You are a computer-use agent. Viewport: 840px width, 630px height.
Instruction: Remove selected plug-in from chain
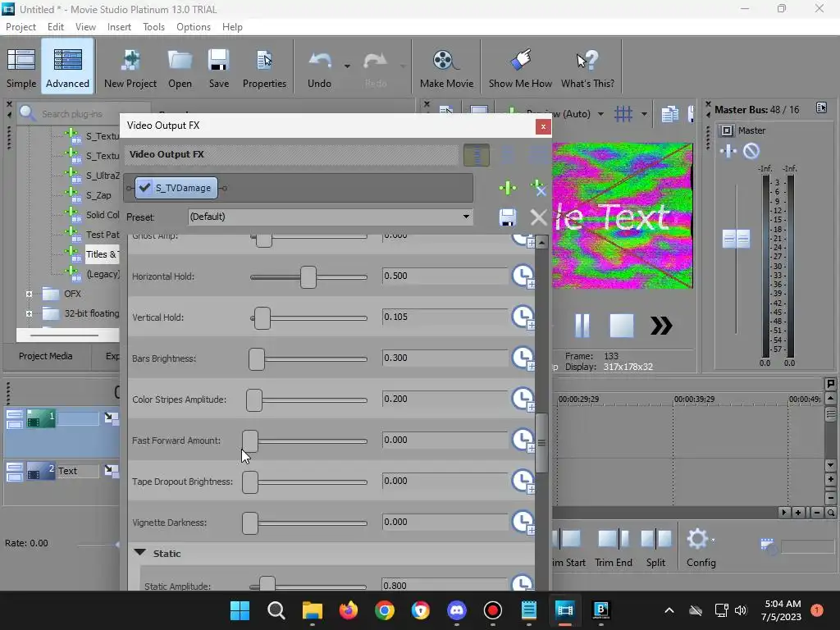[538, 188]
